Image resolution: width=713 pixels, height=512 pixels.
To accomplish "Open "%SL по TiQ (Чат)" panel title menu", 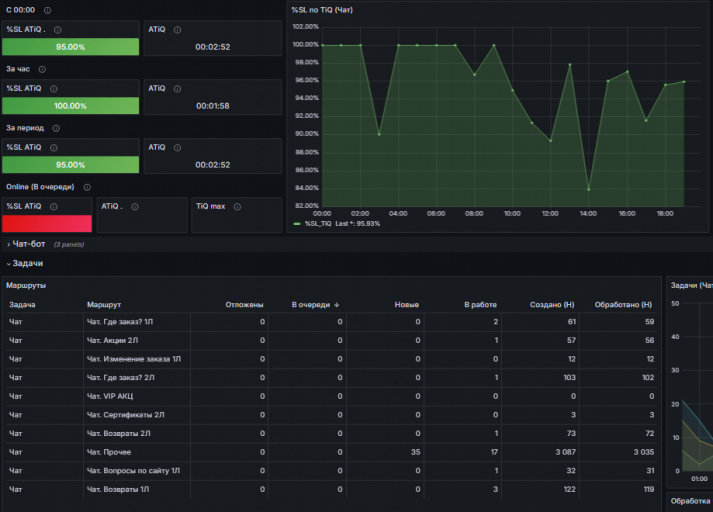I will click(322, 10).
